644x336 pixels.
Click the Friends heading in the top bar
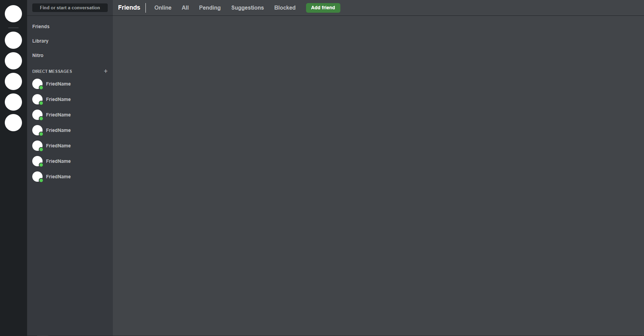pos(129,8)
